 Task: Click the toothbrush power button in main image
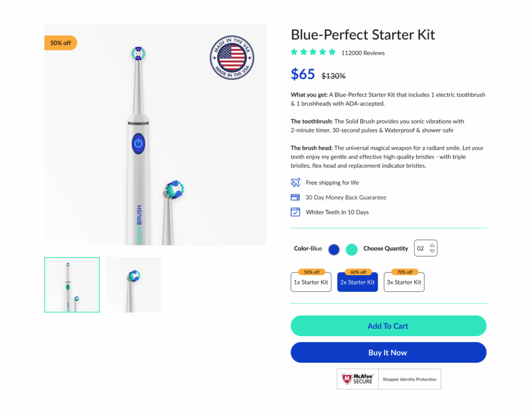click(138, 143)
